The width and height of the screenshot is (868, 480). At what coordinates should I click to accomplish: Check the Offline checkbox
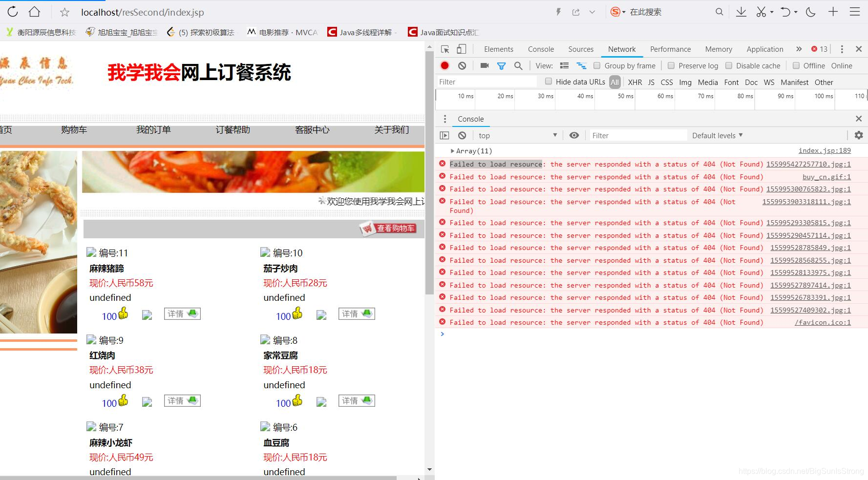[x=796, y=65]
